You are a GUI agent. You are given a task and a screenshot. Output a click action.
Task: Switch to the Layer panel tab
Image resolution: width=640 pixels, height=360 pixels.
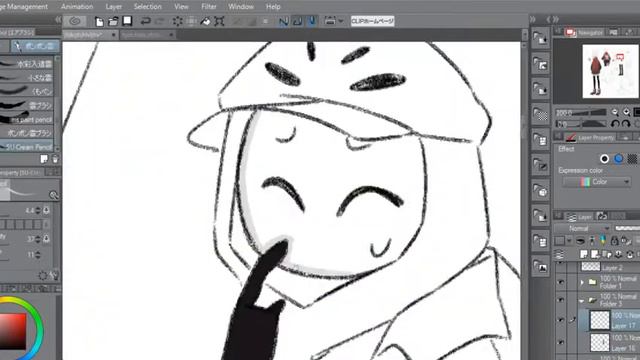[579, 216]
